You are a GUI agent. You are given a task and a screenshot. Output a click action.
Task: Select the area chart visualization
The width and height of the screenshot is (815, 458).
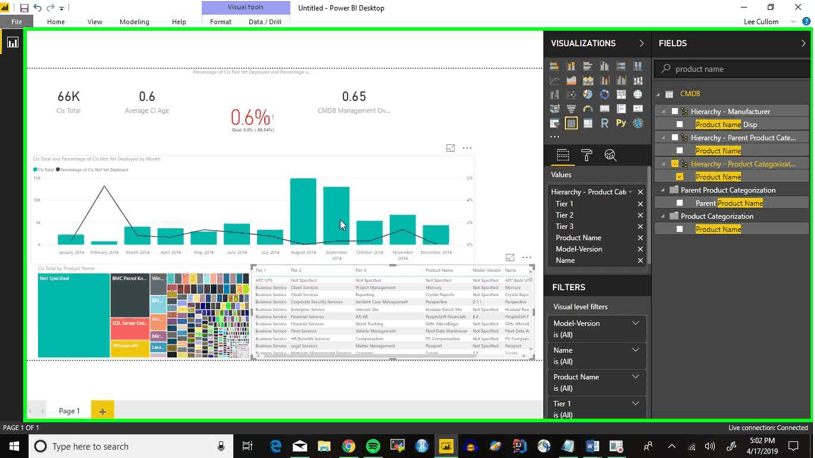tap(571, 81)
